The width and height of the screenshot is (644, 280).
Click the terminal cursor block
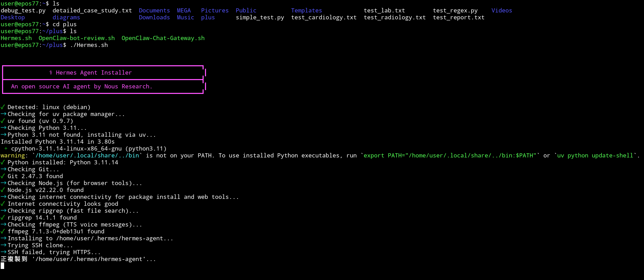(x=2, y=266)
